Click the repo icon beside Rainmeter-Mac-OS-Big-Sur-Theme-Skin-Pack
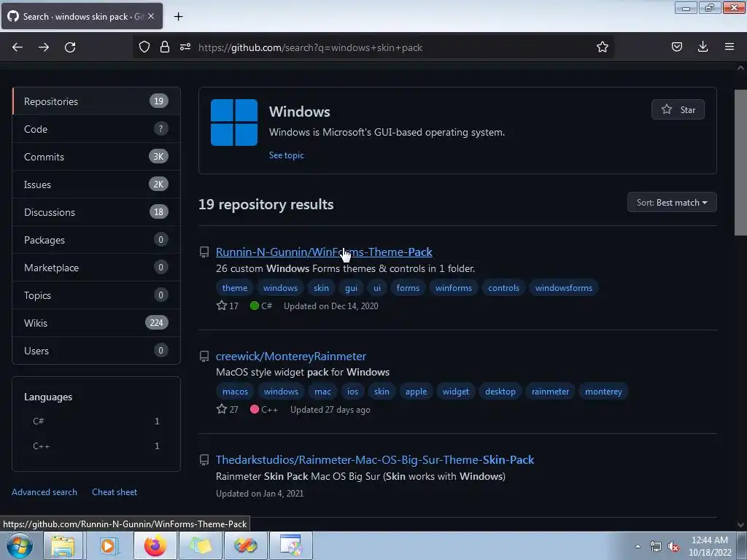 point(204,460)
